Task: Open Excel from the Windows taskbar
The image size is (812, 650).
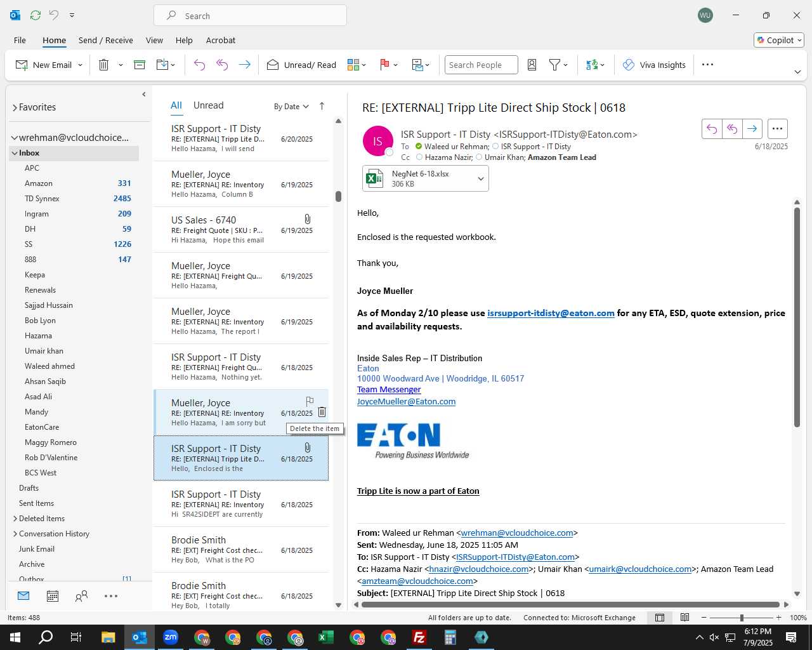Action: pyautogui.click(x=326, y=637)
